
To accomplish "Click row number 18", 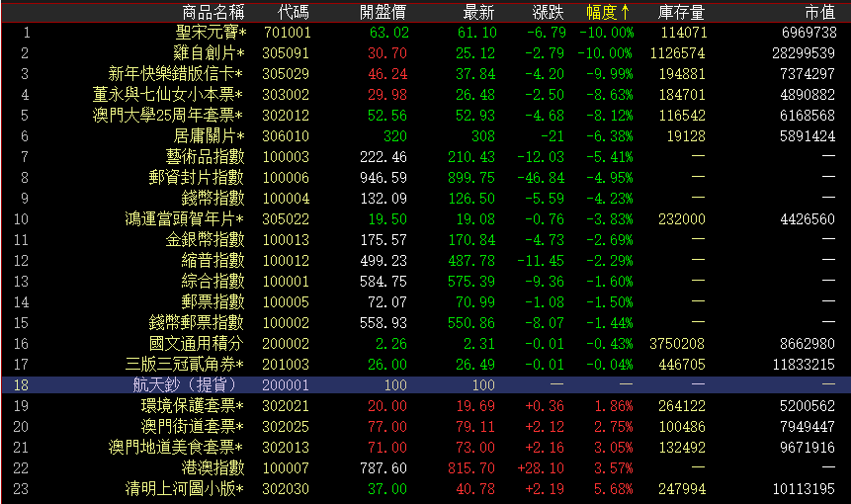I will [21, 385].
